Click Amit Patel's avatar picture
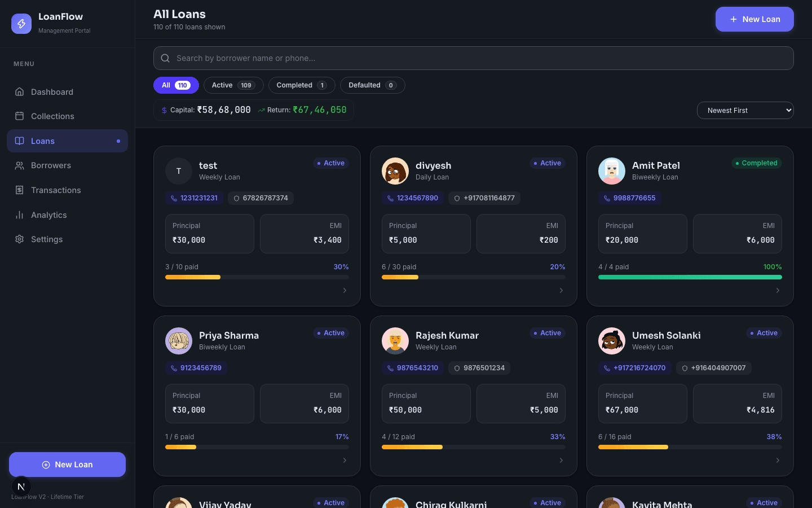 pos(612,171)
